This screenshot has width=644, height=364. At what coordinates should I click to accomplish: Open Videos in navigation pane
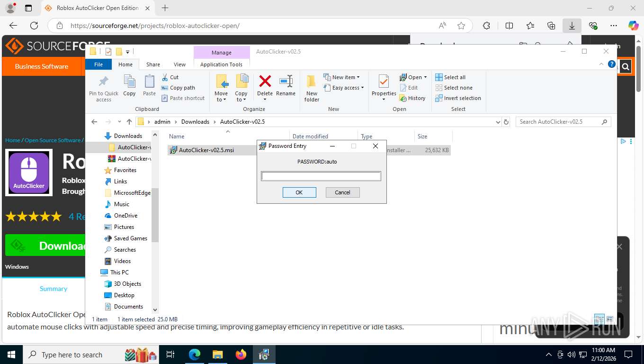[122, 261]
